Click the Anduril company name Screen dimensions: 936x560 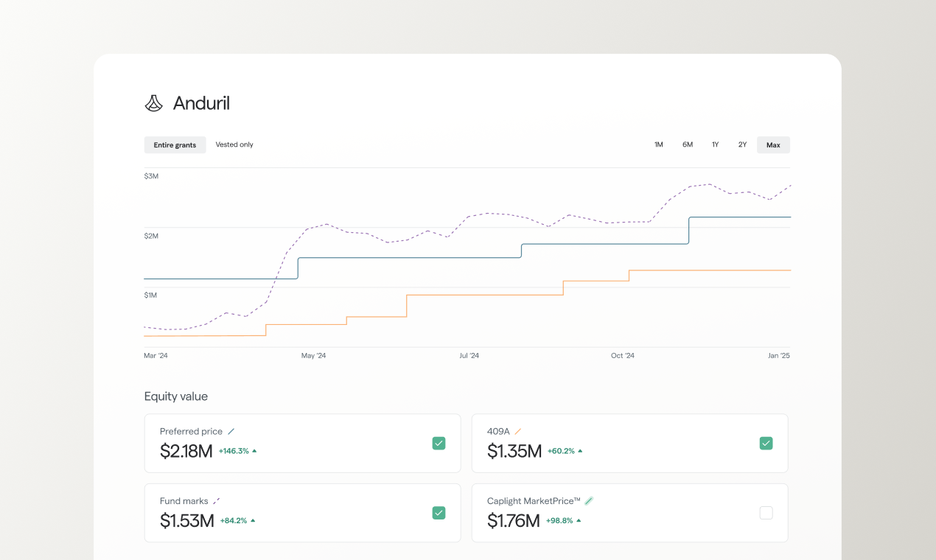coord(201,103)
